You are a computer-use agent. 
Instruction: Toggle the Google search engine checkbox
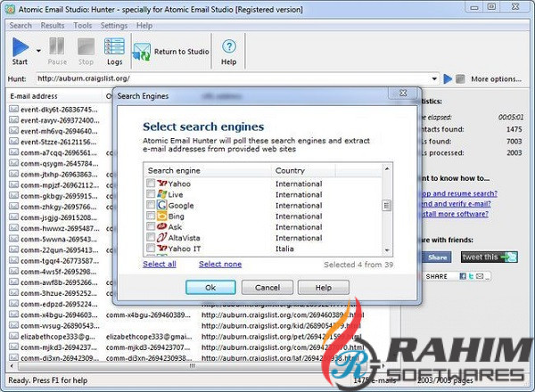(x=151, y=205)
